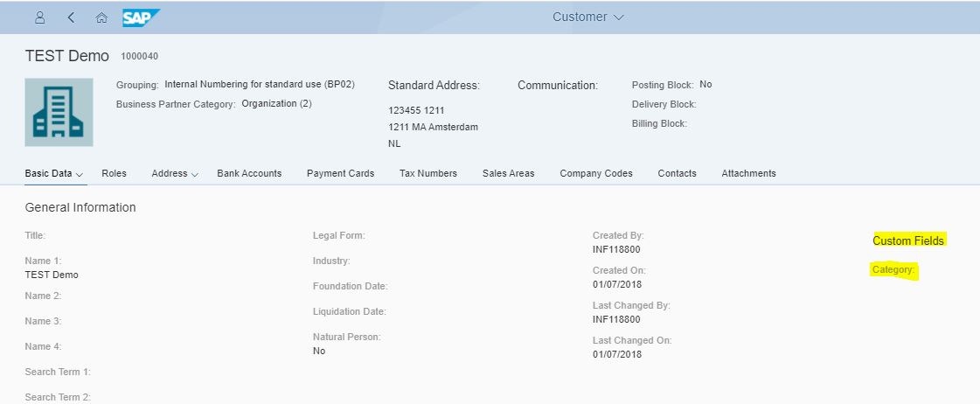This screenshot has width=980, height=404.
Task: Click the TEST Demo page title
Action: point(67,56)
